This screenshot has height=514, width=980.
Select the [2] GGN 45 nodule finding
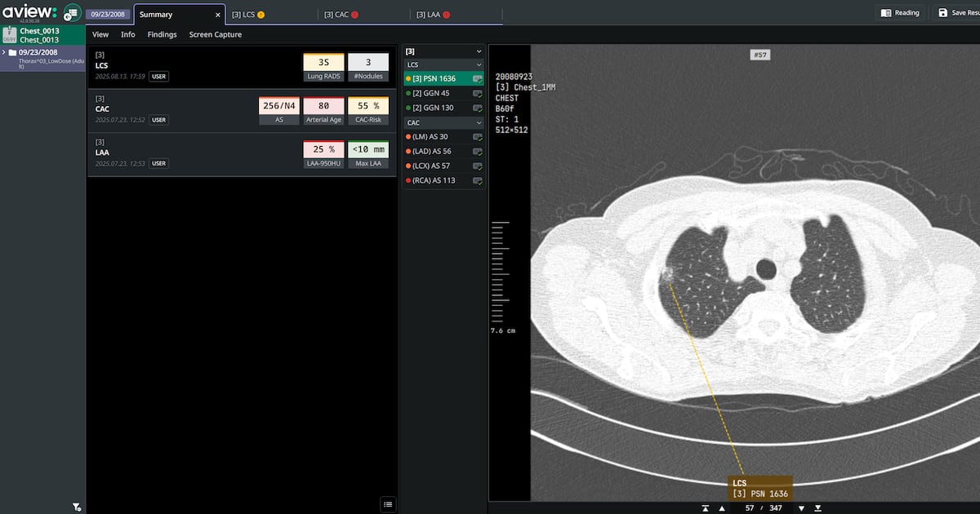click(443, 94)
